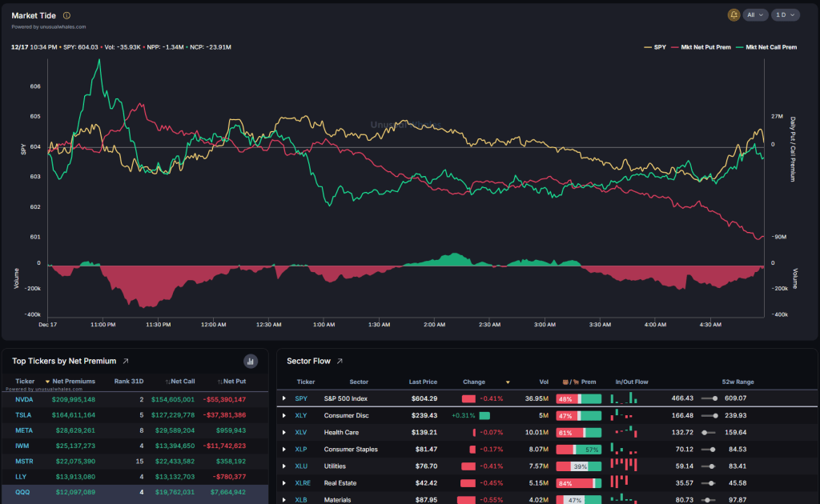This screenshot has width=820, height=504.
Task: Sort by the bear/bull Prem column
Action: [x=577, y=382]
